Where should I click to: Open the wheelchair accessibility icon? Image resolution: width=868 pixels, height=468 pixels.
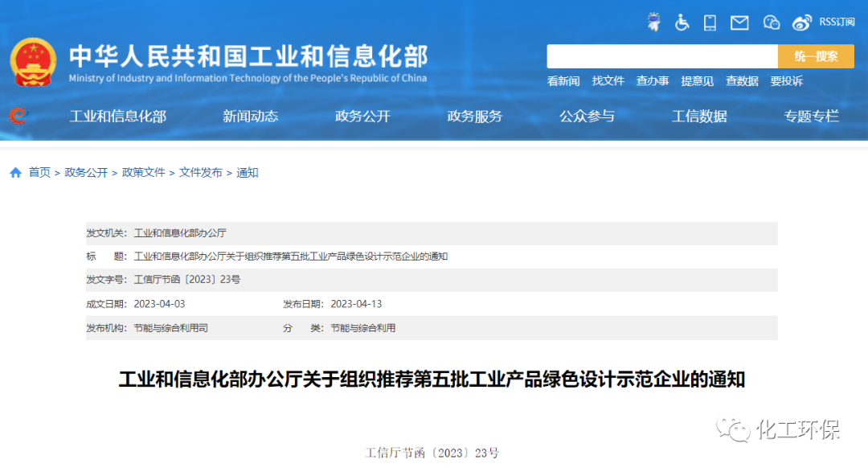click(x=682, y=22)
